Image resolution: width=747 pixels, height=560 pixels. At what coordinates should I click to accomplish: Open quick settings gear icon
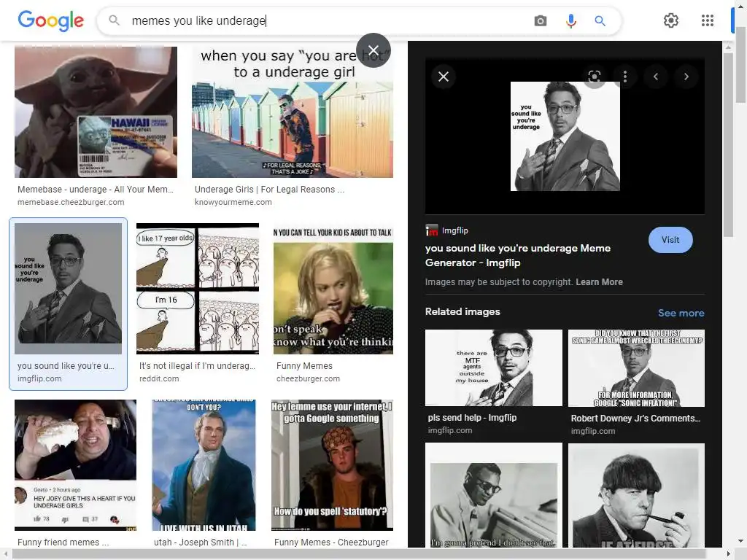pyautogui.click(x=671, y=20)
